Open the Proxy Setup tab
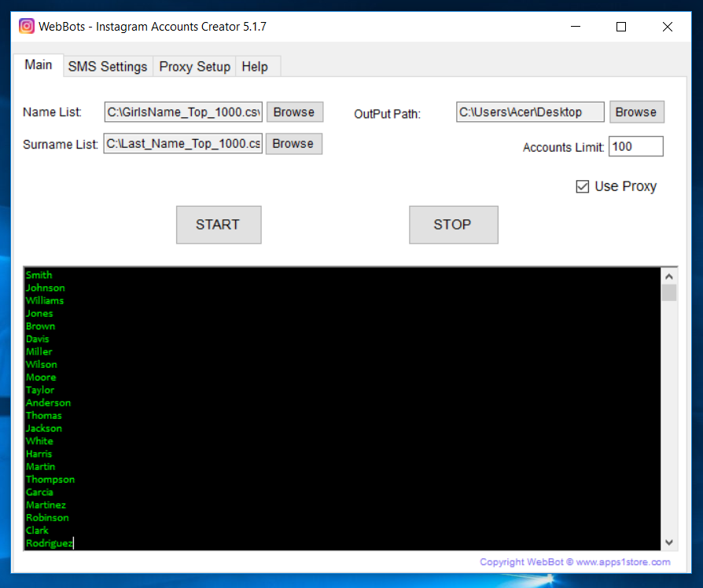Screen dimensions: 703x588 (194, 66)
